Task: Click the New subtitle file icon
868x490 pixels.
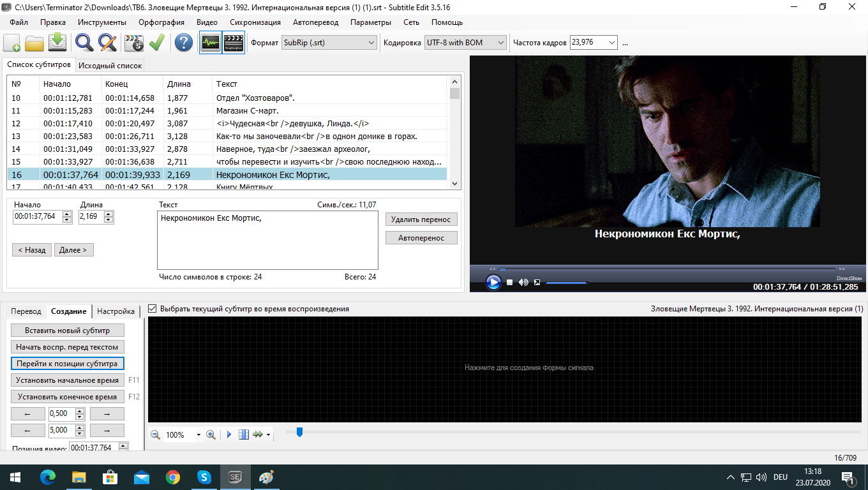Action: [x=11, y=43]
